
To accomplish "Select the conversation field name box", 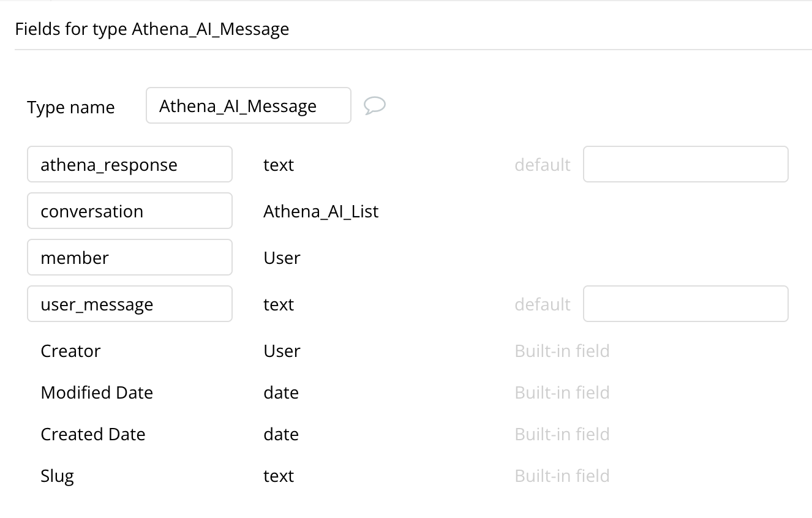I will tap(130, 211).
